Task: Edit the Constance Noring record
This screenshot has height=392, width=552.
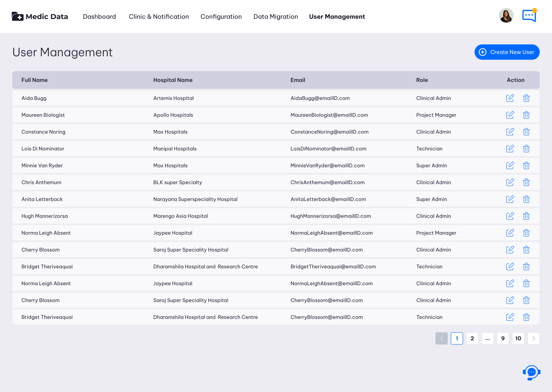Action: [x=510, y=132]
